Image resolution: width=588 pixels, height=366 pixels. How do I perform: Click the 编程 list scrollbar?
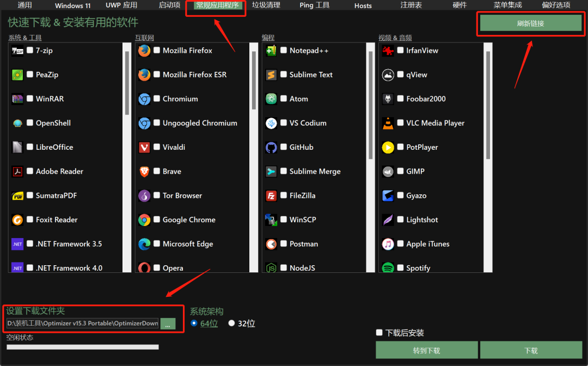pyautogui.click(x=371, y=157)
